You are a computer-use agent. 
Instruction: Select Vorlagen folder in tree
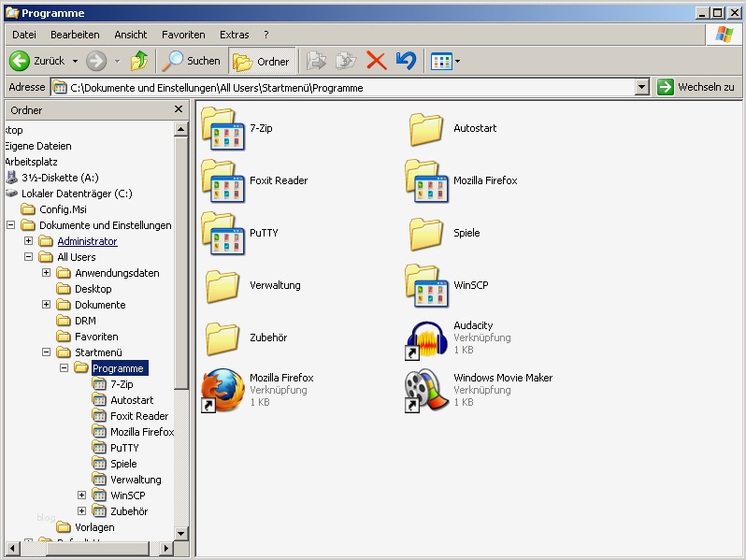[94, 527]
